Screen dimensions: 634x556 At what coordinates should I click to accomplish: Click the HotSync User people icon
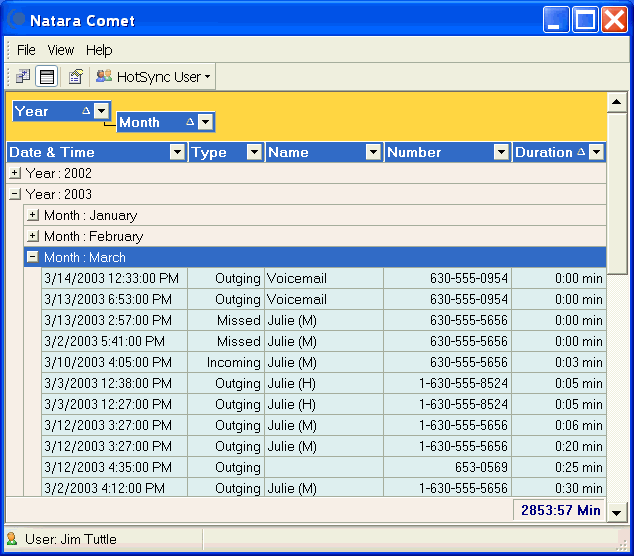[104, 77]
